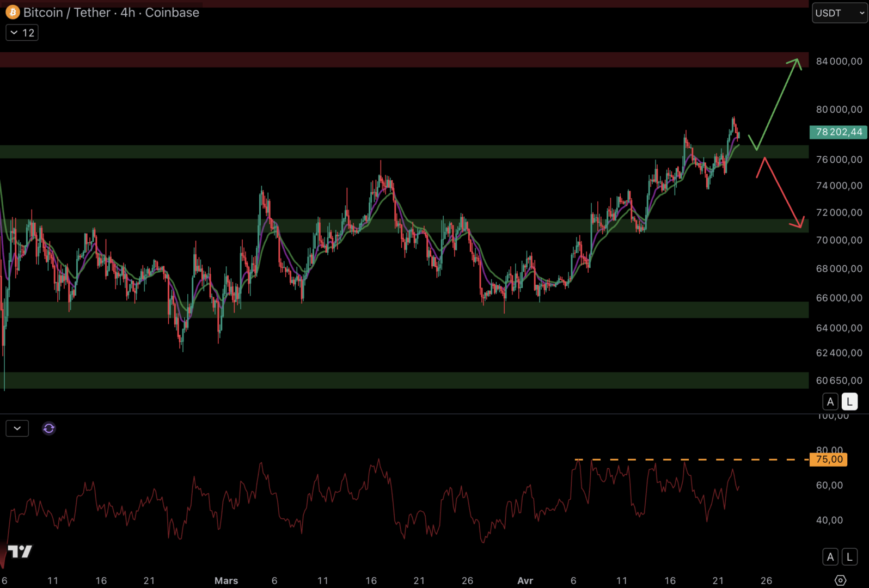The height and width of the screenshot is (588, 869).
Task: Click the Mars label on time axis
Action: [x=226, y=580]
